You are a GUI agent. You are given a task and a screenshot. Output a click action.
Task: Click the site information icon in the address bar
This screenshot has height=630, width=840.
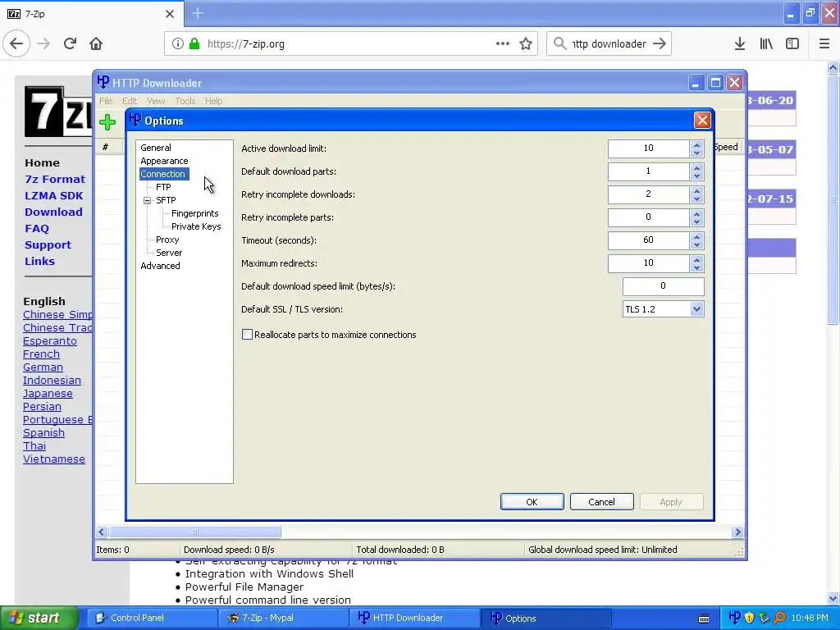(x=178, y=44)
